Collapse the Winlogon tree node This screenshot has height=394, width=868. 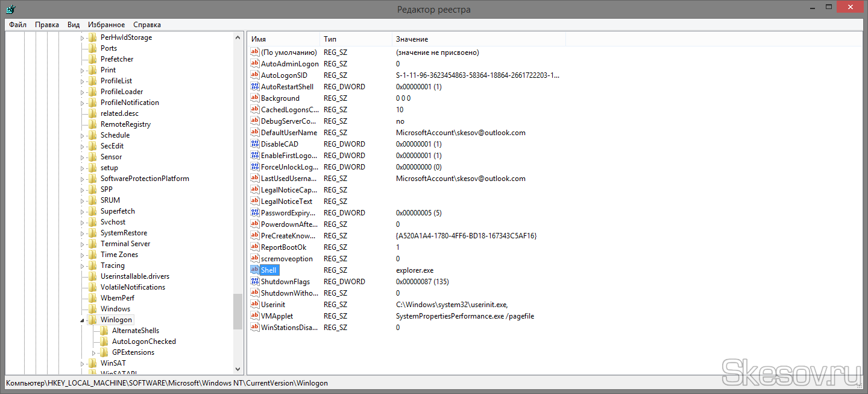tap(83, 320)
